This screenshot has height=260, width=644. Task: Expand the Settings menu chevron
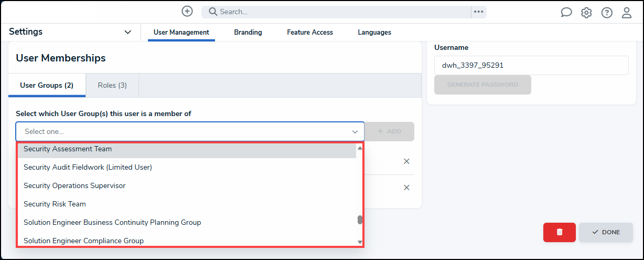[x=128, y=32]
